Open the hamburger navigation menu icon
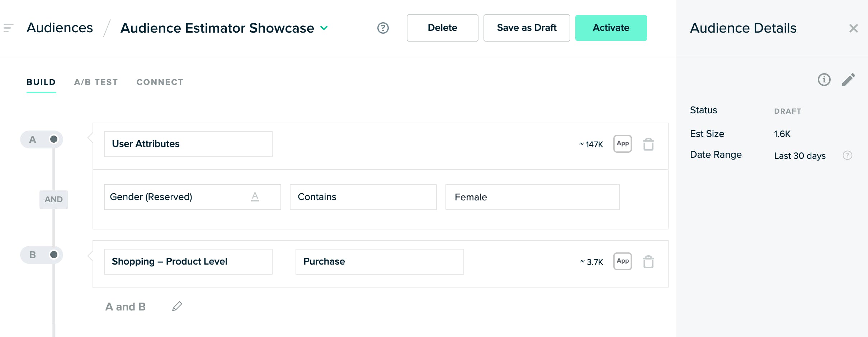868x337 pixels. click(x=9, y=28)
